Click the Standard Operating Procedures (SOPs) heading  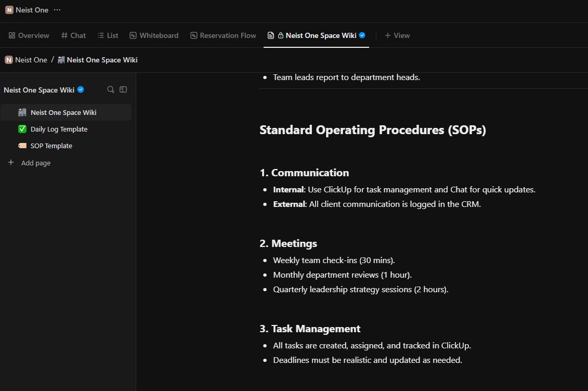373,130
